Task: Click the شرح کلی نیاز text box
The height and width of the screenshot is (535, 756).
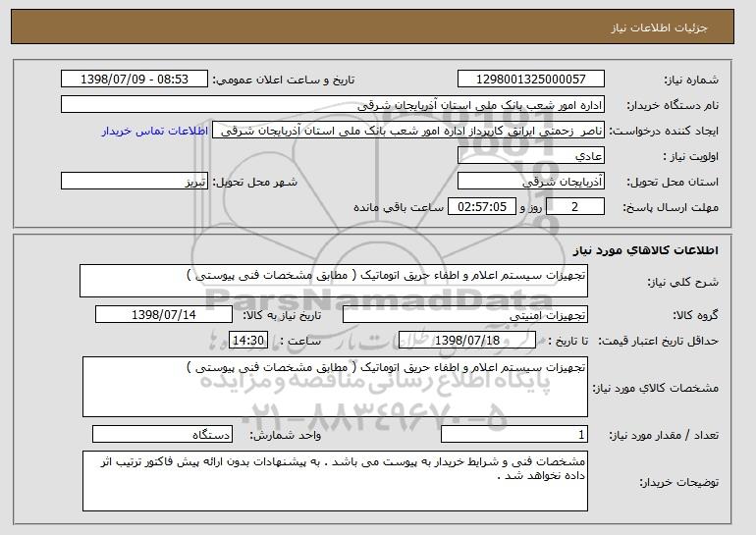Action: click(334, 281)
